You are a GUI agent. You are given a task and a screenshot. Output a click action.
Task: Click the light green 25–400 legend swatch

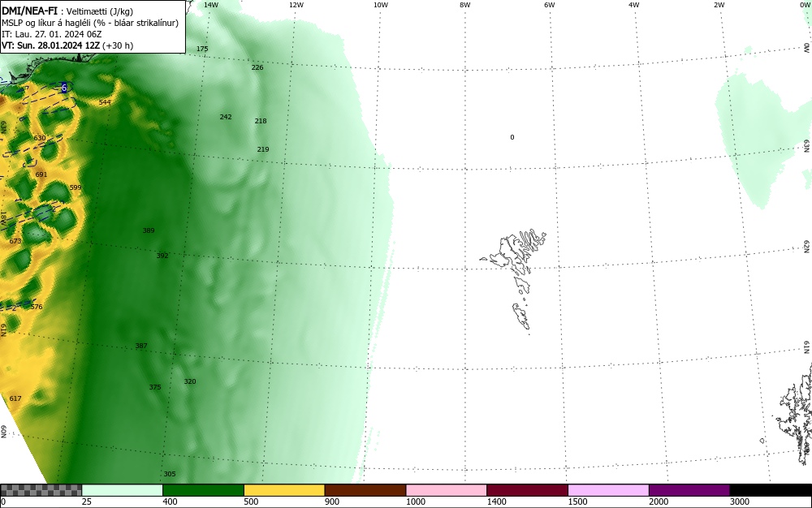pos(123,490)
